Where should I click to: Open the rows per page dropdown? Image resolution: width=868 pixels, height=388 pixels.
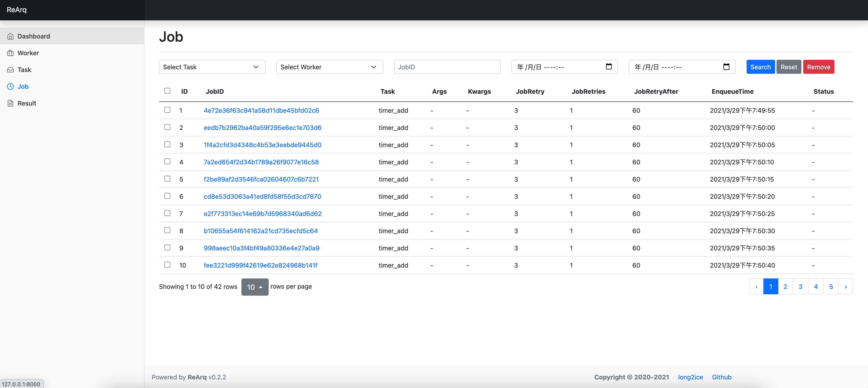(255, 287)
